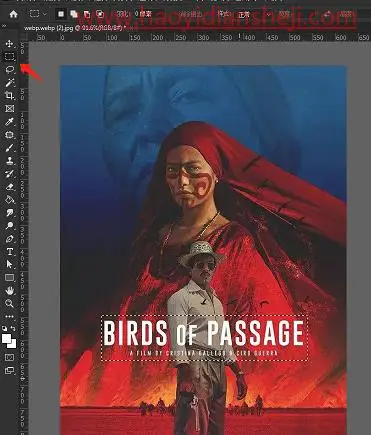This screenshot has height=435, width=371.
Task: Click the BIRDS OF PASSAGE title on canvas
Action: 203,333
